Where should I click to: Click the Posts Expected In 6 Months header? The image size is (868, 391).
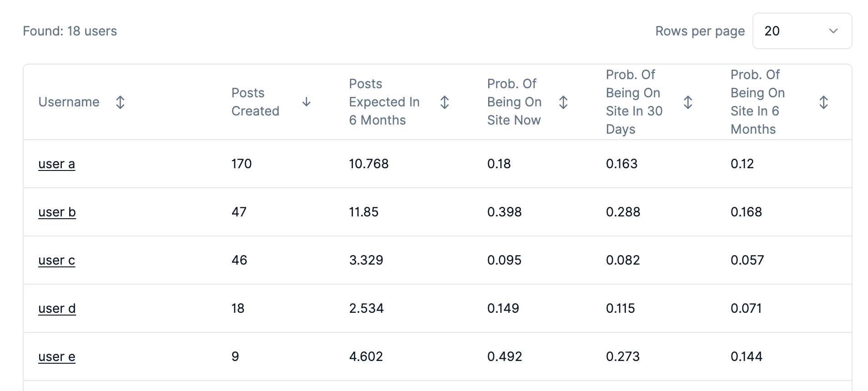pyautogui.click(x=384, y=102)
